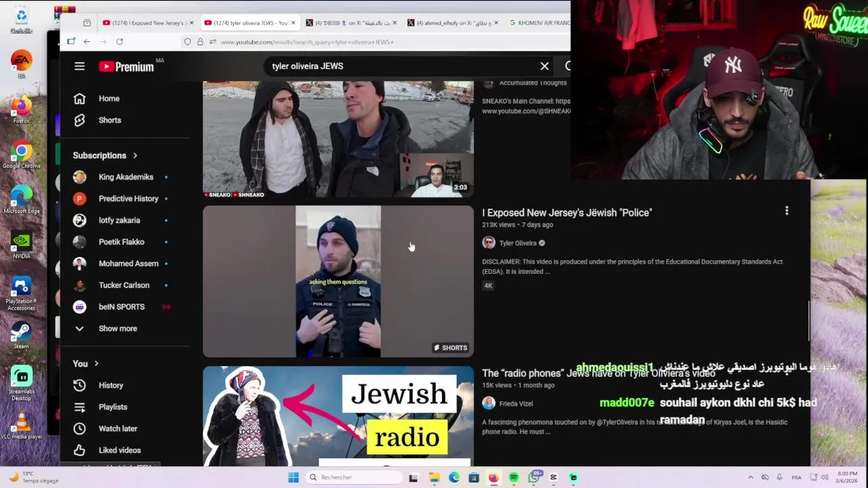This screenshot has height=488, width=868.
Task: Open the three-dot menu for Exposed New Jersey video
Action: coord(787,211)
